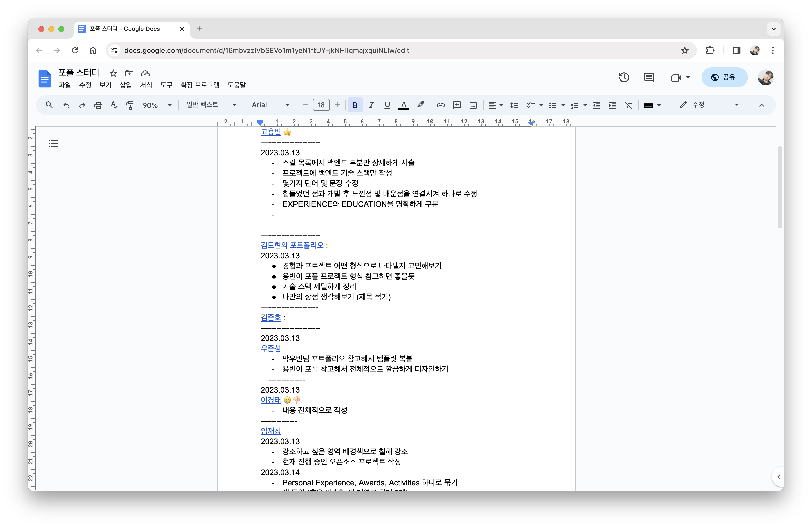This screenshot has width=812, height=528.
Task: Open version history clock icon
Action: (624, 77)
